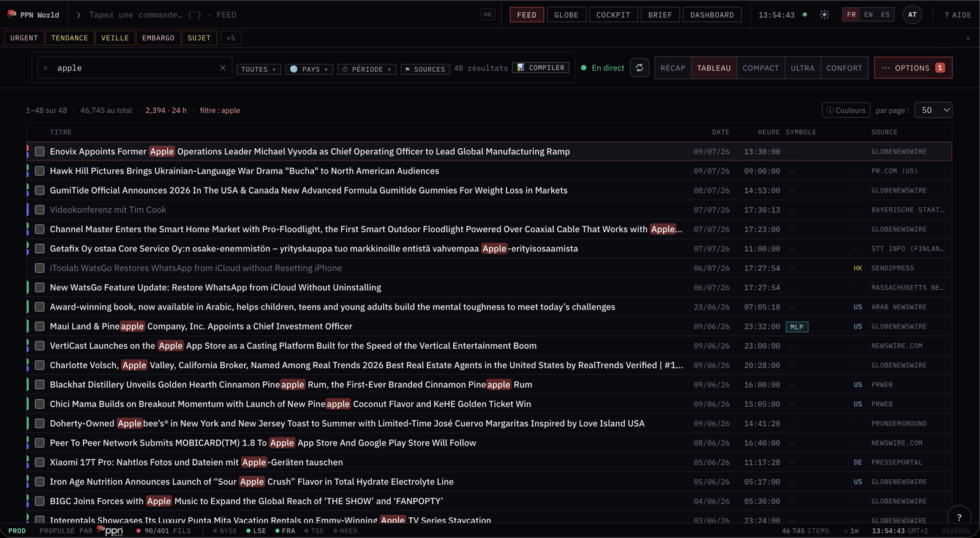This screenshot has width=980, height=538.
Task: Click the LSE market status indicator
Action: pos(256,531)
